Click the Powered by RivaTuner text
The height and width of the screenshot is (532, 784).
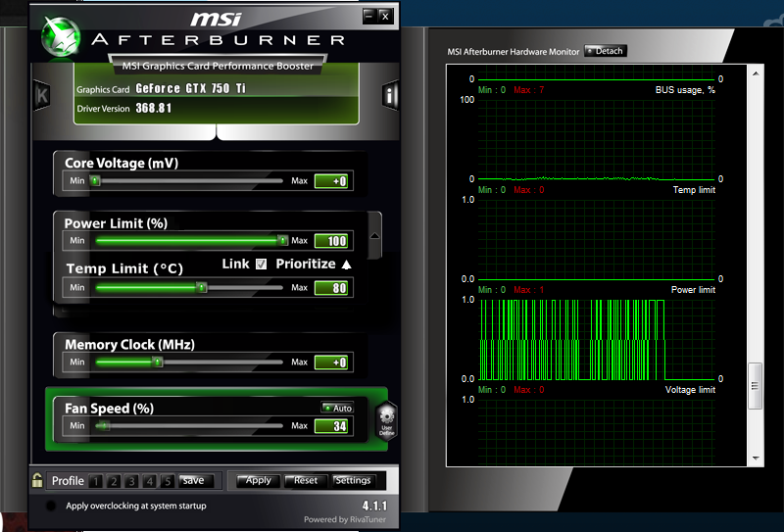click(345, 519)
